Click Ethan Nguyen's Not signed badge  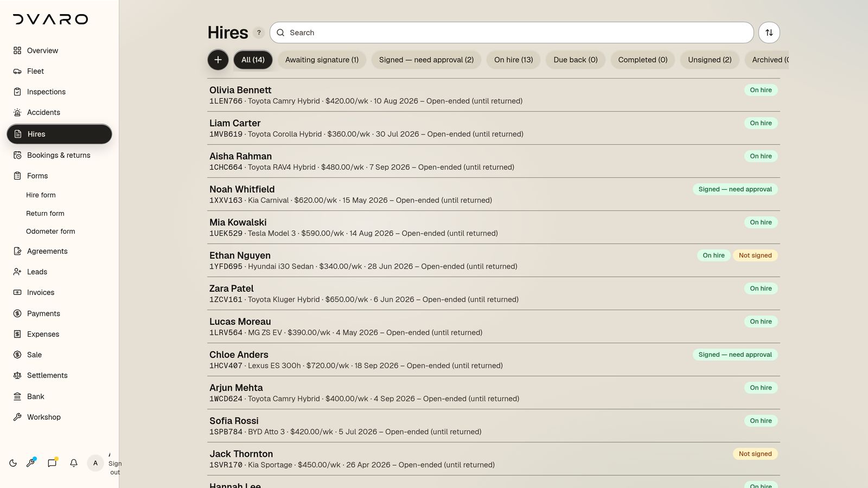[x=755, y=255]
